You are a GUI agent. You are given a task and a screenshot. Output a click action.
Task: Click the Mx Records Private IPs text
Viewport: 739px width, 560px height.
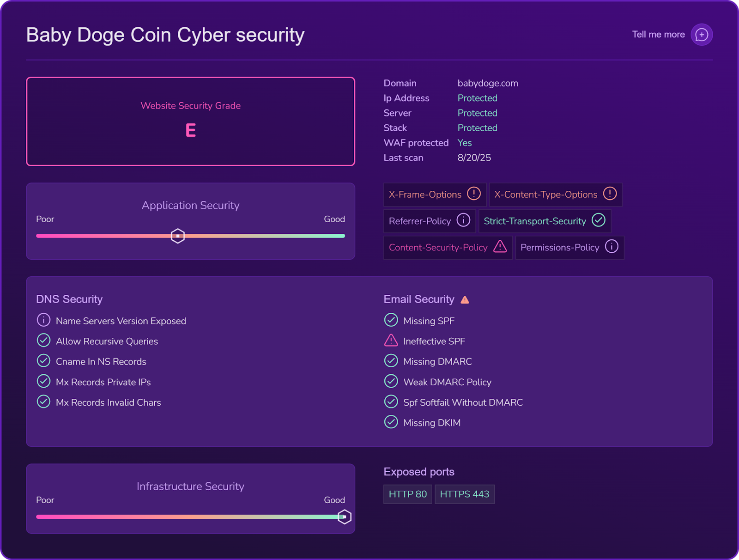click(x=103, y=382)
